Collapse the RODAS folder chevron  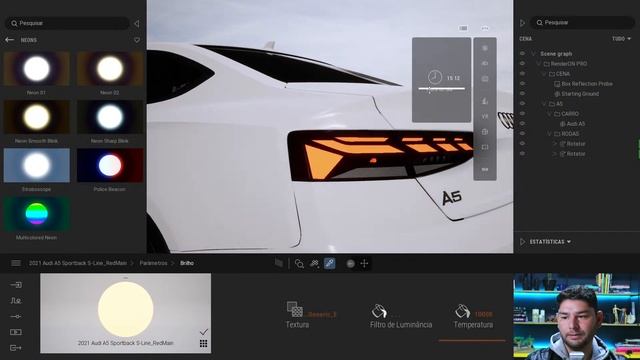tap(549, 134)
